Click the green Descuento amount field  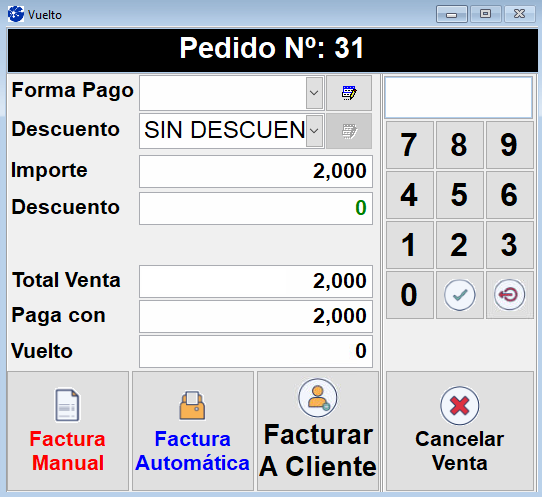256,208
